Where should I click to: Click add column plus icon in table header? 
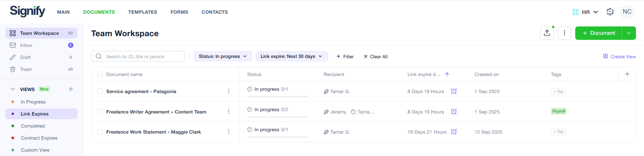pos(627,74)
